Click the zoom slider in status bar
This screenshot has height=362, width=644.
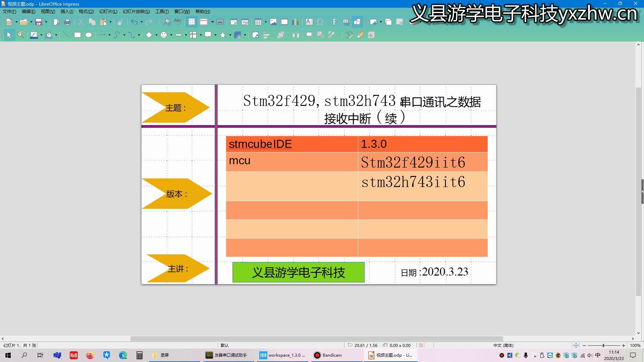pos(603,346)
